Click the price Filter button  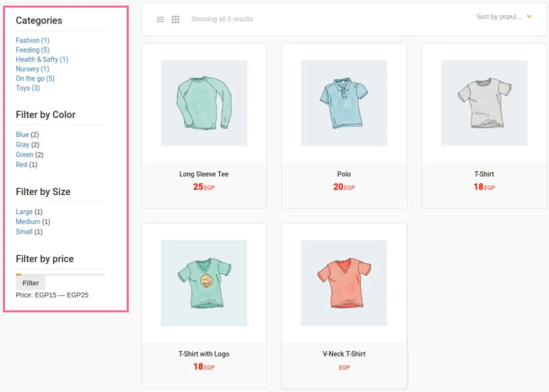point(31,283)
